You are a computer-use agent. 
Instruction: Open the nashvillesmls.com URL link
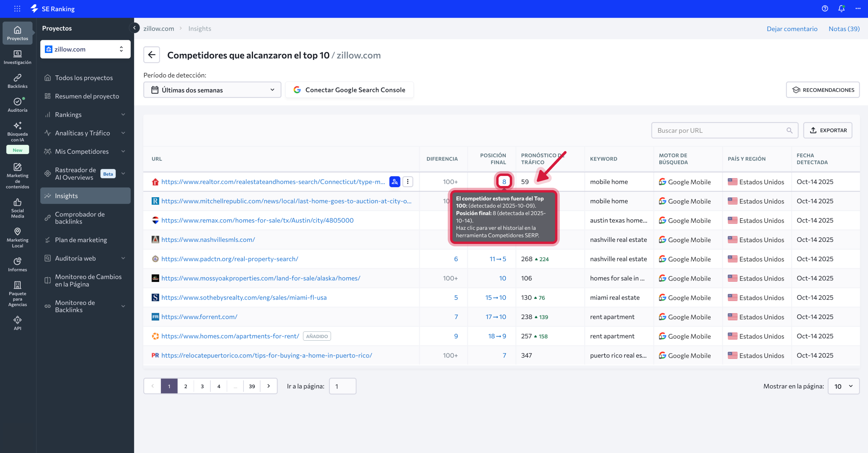[208, 240]
